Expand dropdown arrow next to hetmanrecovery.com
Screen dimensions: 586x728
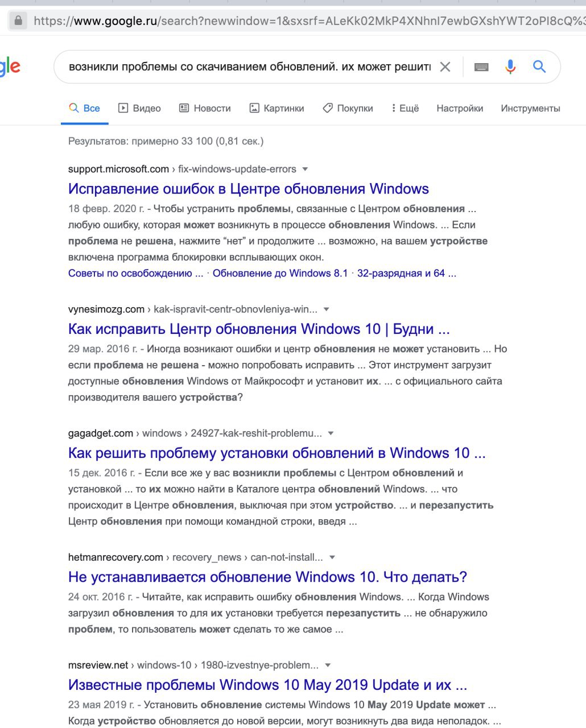click(x=332, y=557)
